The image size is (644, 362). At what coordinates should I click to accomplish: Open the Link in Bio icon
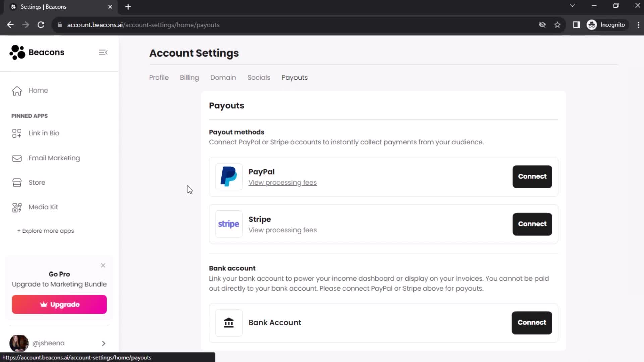point(17,133)
